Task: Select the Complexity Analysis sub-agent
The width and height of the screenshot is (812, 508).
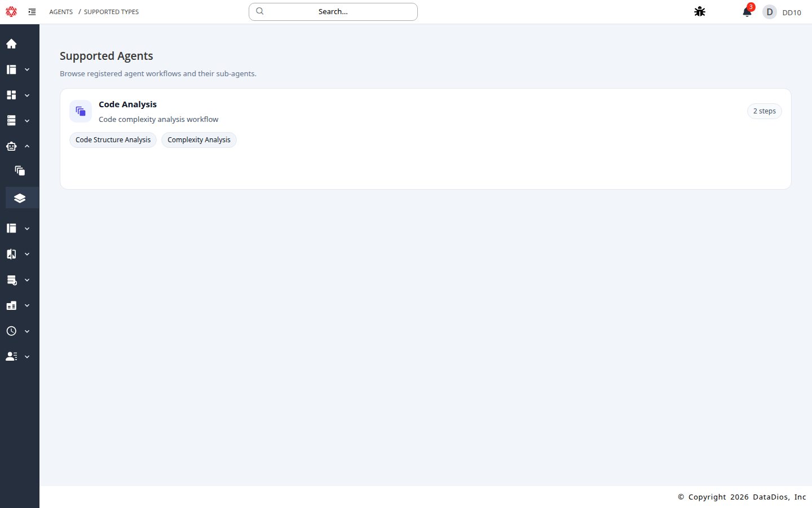Action: 198,139
